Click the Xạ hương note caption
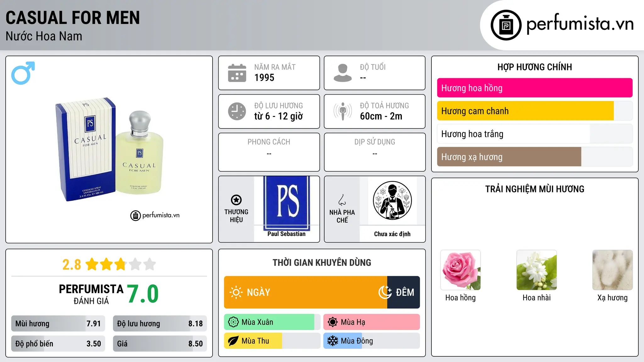 [x=613, y=298]
